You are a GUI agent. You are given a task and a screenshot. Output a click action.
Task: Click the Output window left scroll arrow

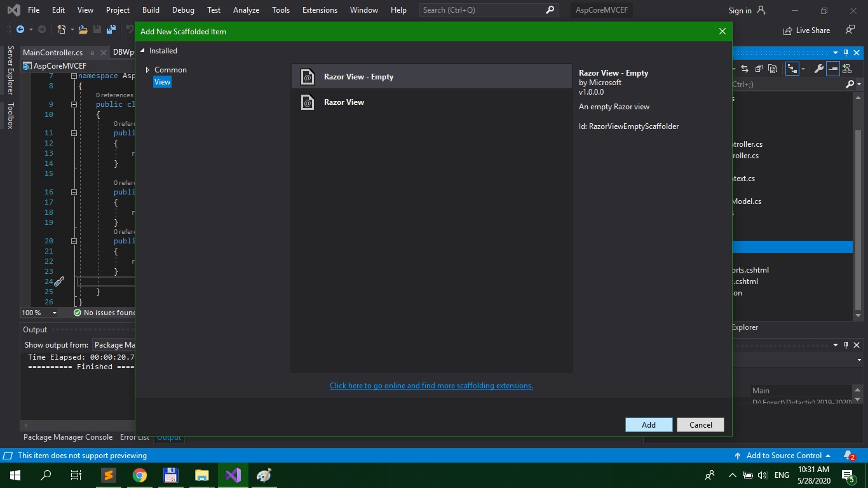pyautogui.click(x=25, y=424)
